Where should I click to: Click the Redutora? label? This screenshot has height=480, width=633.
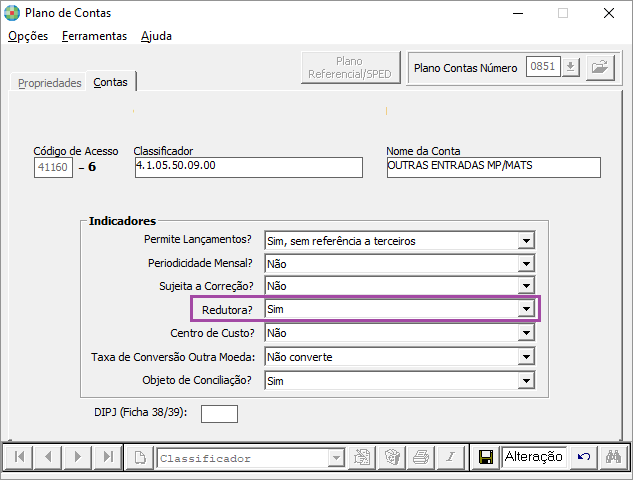227,310
